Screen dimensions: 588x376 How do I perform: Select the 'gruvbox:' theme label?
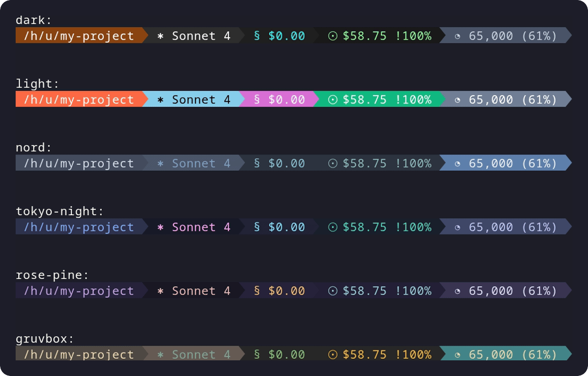pyautogui.click(x=45, y=339)
